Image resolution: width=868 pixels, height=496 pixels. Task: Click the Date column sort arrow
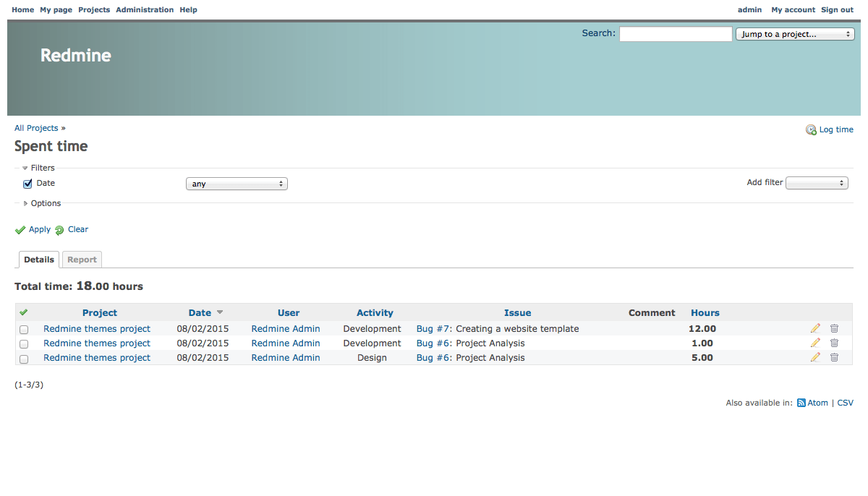pyautogui.click(x=220, y=312)
